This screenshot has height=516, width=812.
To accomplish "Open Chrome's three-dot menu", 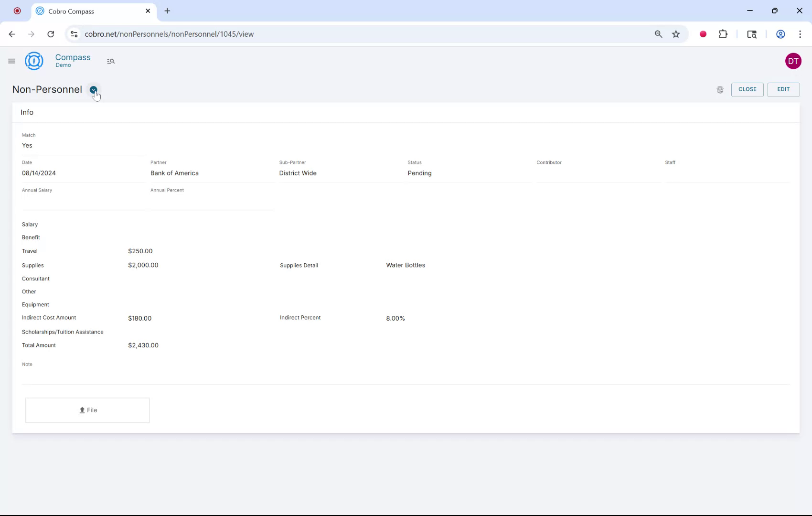I will click(x=801, y=34).
